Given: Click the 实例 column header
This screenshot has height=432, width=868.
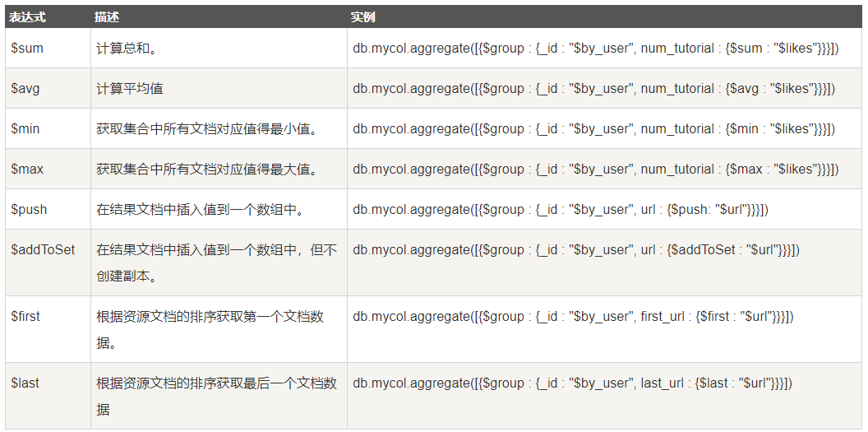Looking at the screenshot, I should (x=362, y=16).
